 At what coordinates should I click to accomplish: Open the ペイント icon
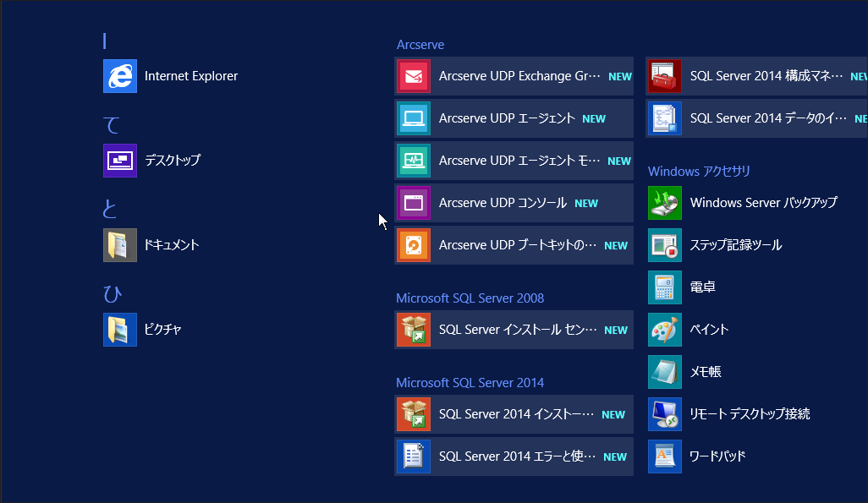pos(665,330)
